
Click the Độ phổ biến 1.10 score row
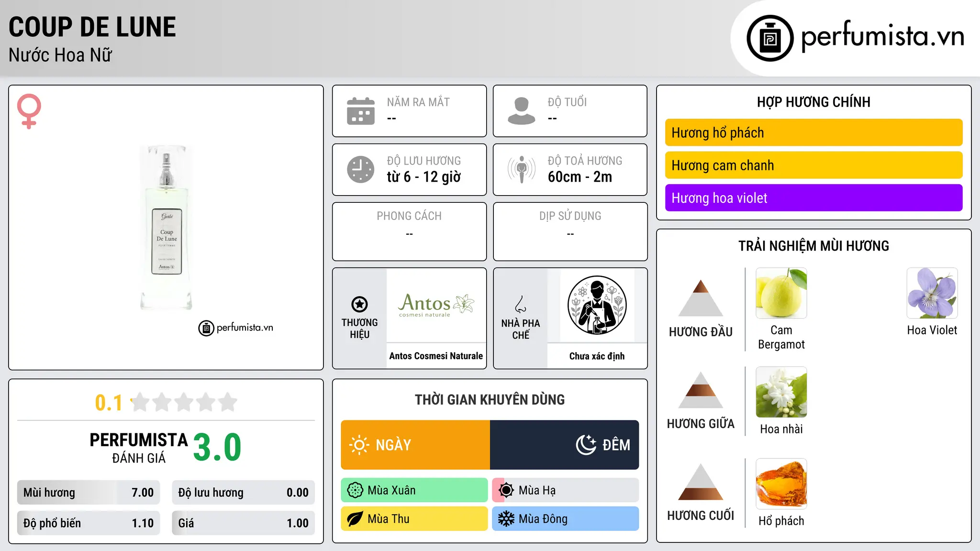pyautogui.click(x=89, y=523)
